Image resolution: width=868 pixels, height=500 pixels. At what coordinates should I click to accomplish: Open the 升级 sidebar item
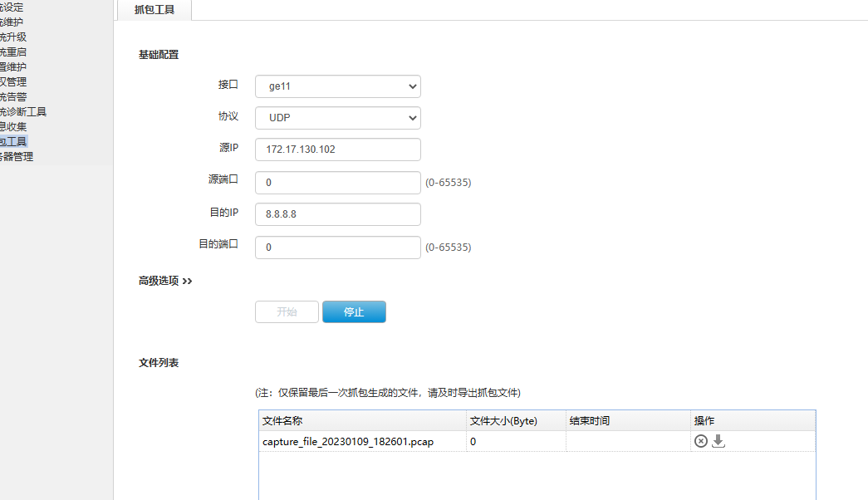(13, 37)
